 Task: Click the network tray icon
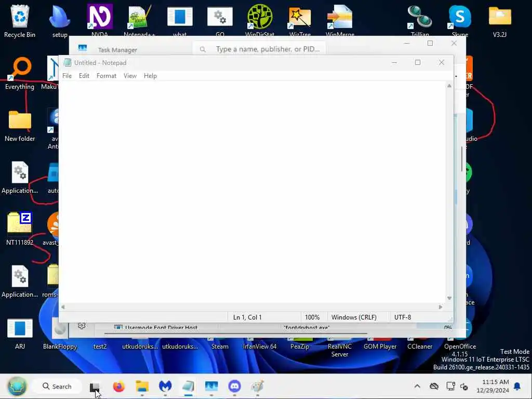450,386
